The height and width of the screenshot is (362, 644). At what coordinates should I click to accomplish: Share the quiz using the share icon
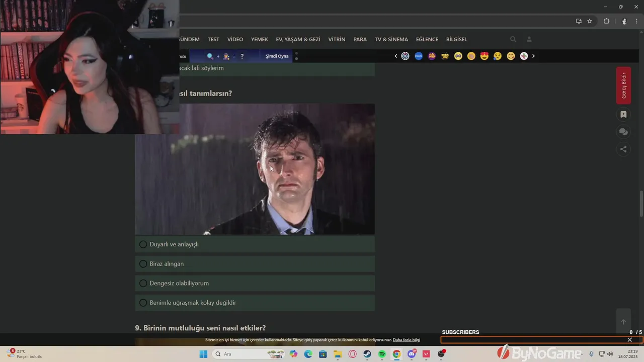pos(623,149)
